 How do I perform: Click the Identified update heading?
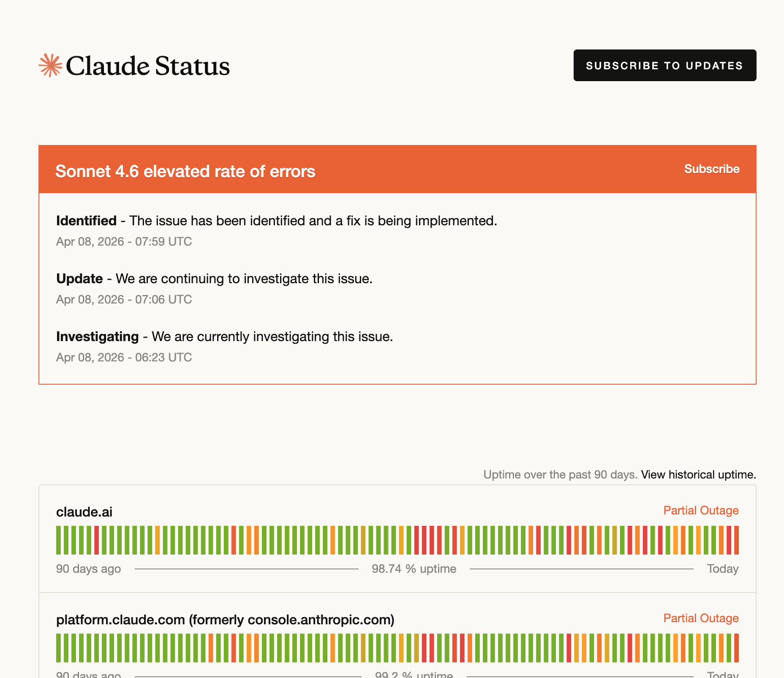click(x=86, y=221)
